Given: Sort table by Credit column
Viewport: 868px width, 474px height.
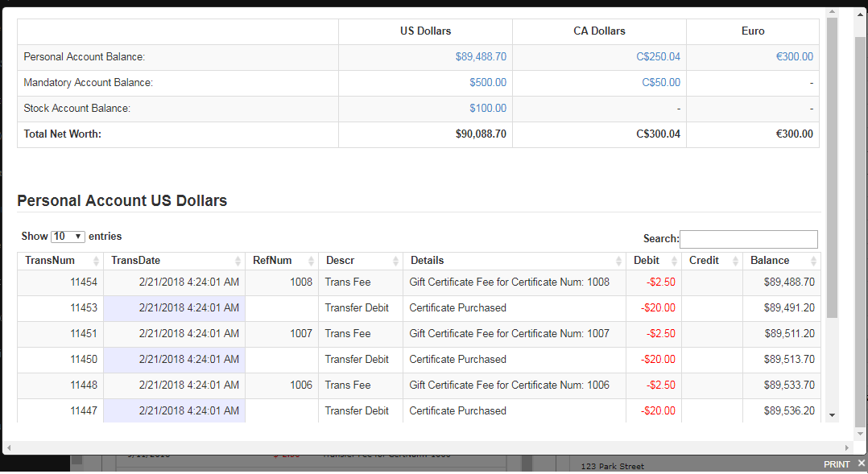Looking at the screenshot, I should click(x=713, y=261).
